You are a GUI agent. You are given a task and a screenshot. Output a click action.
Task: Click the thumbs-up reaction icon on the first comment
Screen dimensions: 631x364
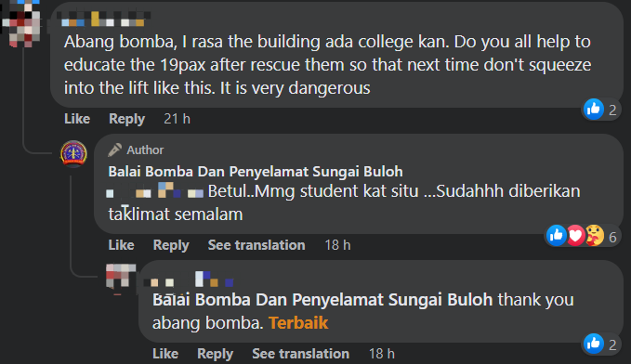594,109
